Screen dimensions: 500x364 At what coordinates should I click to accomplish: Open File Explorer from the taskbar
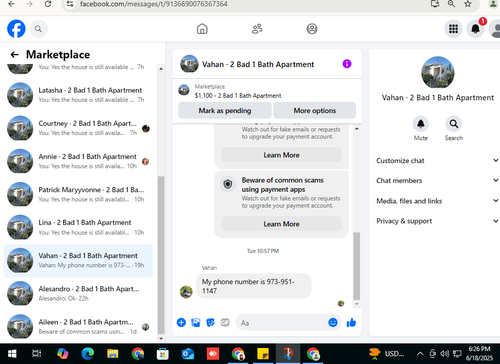click(113, 354)
